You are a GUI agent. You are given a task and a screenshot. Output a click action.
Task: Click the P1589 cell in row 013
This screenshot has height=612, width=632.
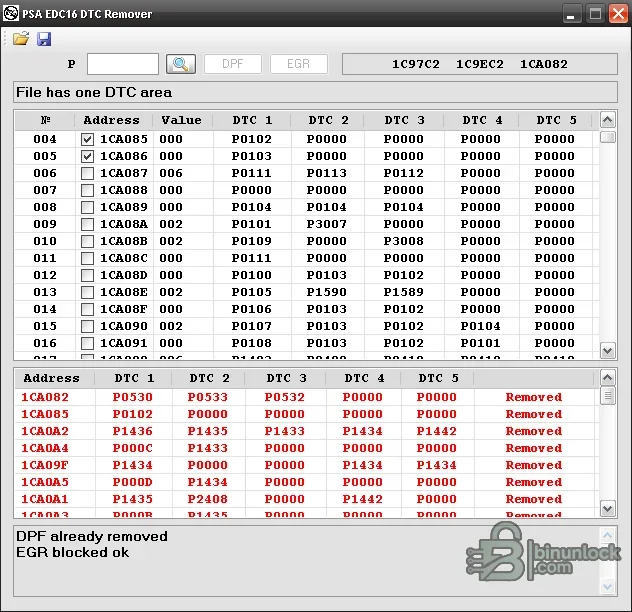pos(403,292)
